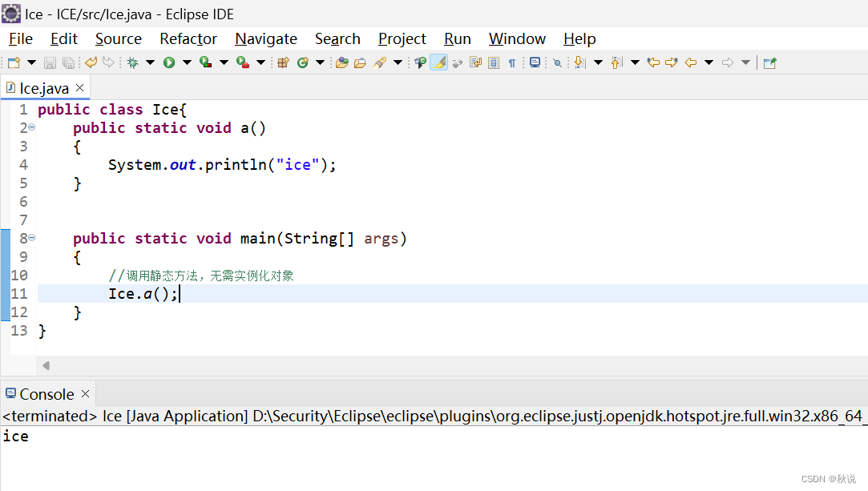
Task: Click line number 6 in the gutter
Action: click(23, 201)
